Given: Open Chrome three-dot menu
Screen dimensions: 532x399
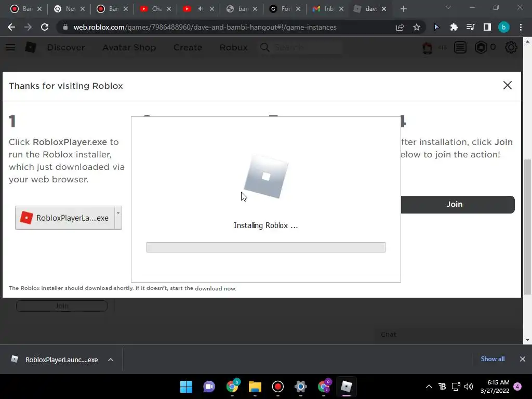Looking at the screenshot, I should (x=521, y=27).
